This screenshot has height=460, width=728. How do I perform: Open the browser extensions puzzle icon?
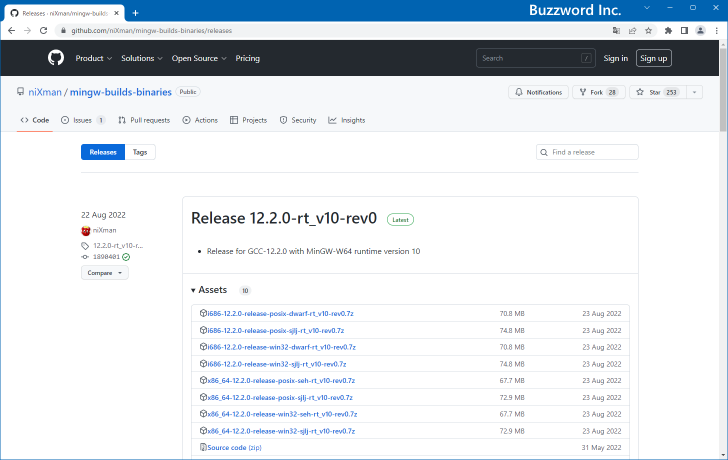coord(668,31)
